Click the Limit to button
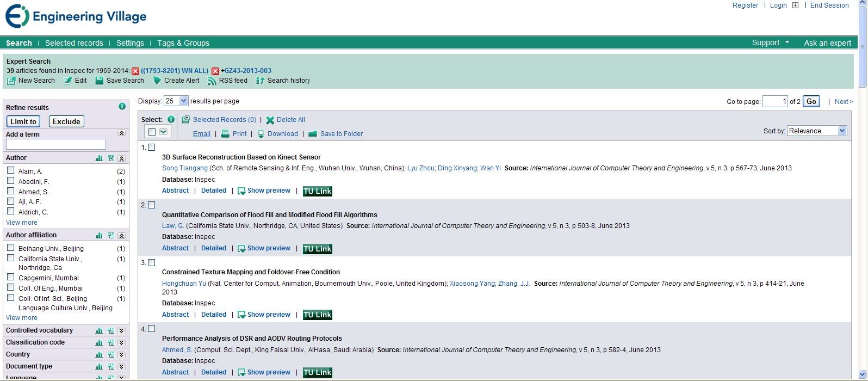 [x=23, y=121]
